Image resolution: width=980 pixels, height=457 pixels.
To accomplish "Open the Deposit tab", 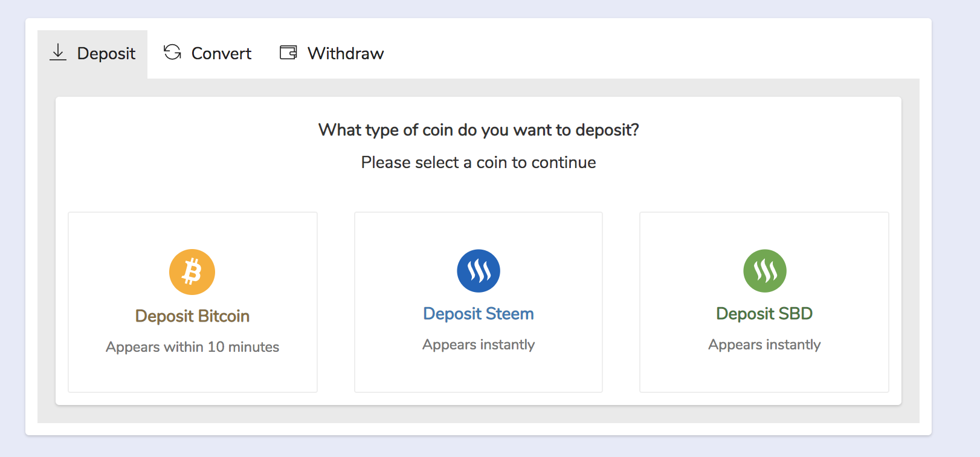I will pos(92,54).
